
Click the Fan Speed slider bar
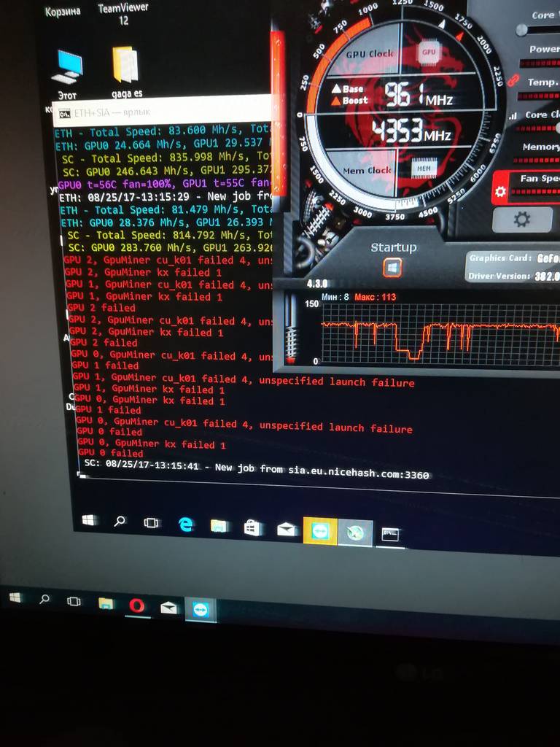point(536,192)
